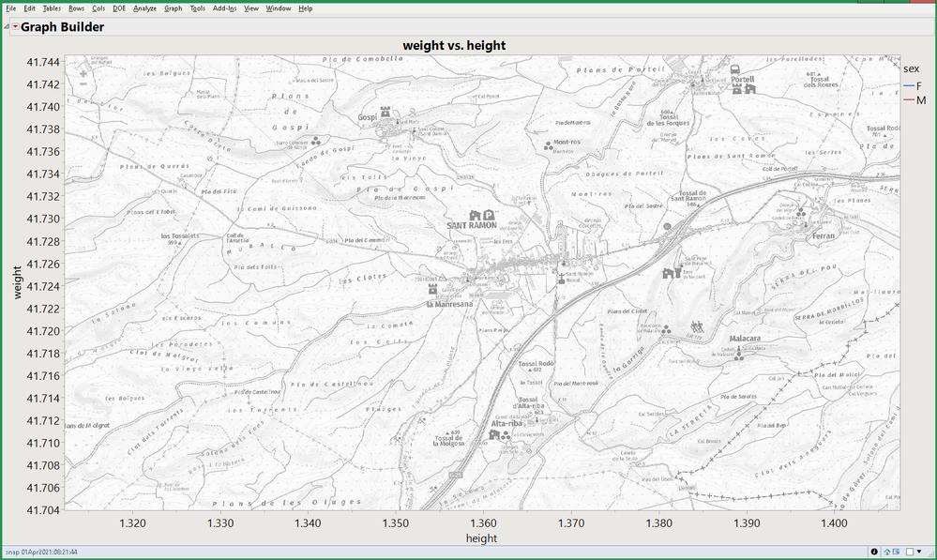Image resolution: width=937 pixels, height=560 pixels.
Task: Collapse the Graph Builder outline with gray triangle
Action: 8,27
